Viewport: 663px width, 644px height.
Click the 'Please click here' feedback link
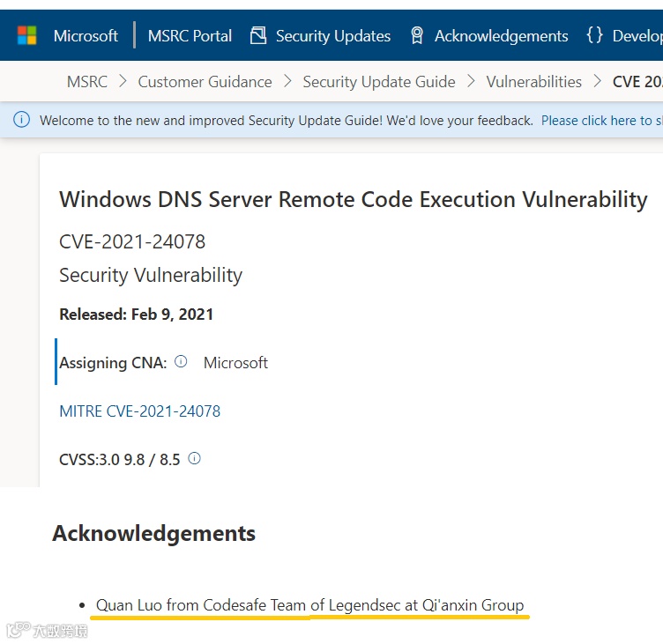[600, 121]
